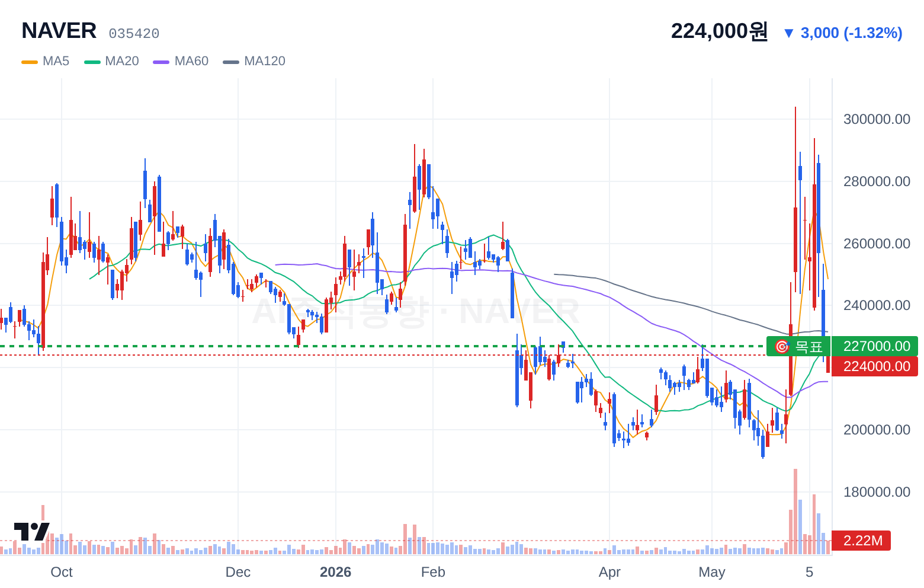The height and width of the screenshot is (588, 924).
Task: Select the MA120 gray legend swatch
Action: [231, 62]
